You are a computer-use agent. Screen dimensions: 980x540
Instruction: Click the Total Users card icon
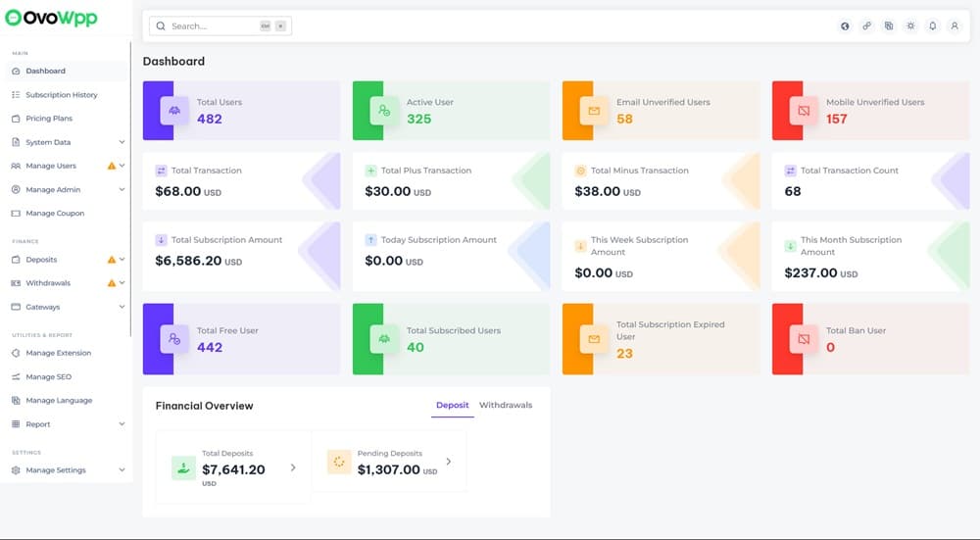point(174,111)
